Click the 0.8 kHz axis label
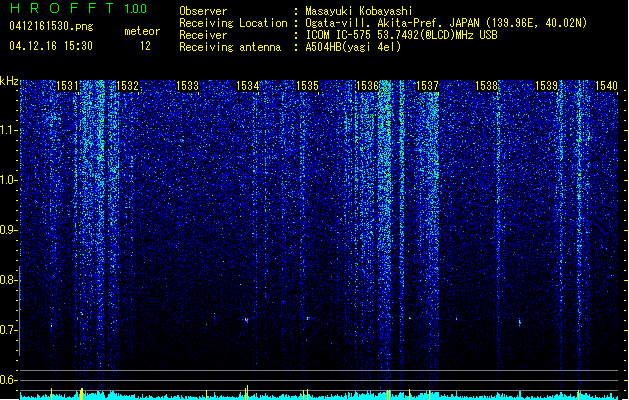This screenshot has height=400, width=629. (x=9, y=280)
